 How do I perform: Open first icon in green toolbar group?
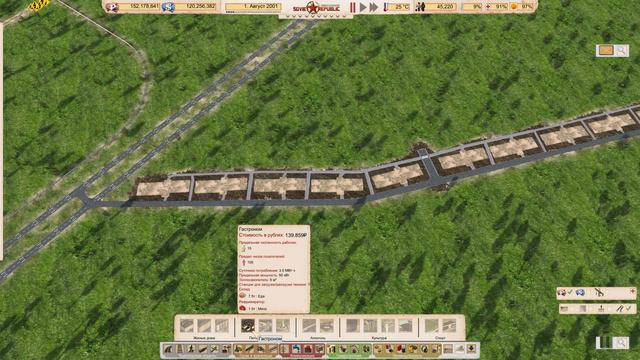click(332, 349)
